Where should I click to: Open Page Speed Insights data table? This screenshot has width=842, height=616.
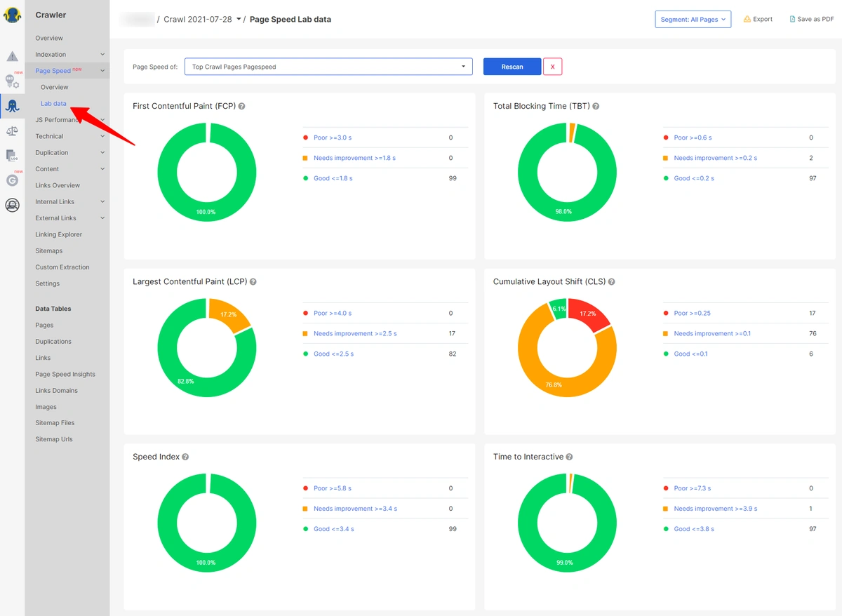[x=65, y=374]
